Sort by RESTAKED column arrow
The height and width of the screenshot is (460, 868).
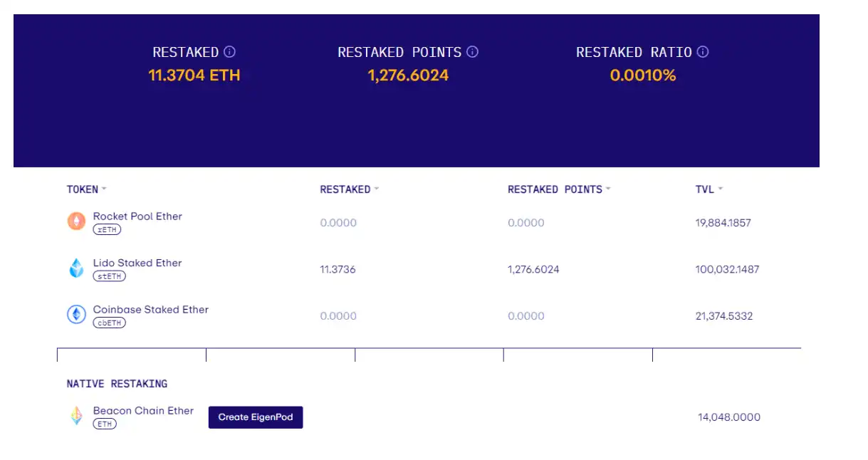pos(377,189)
